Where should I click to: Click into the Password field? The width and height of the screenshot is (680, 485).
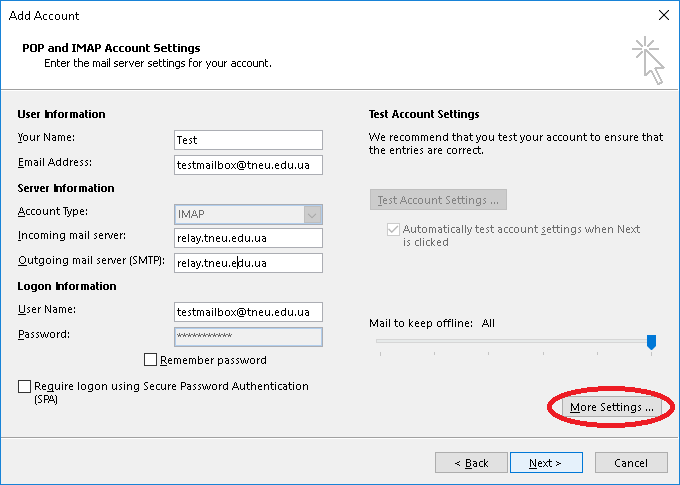pyautogui.click(x=248, y=337)
